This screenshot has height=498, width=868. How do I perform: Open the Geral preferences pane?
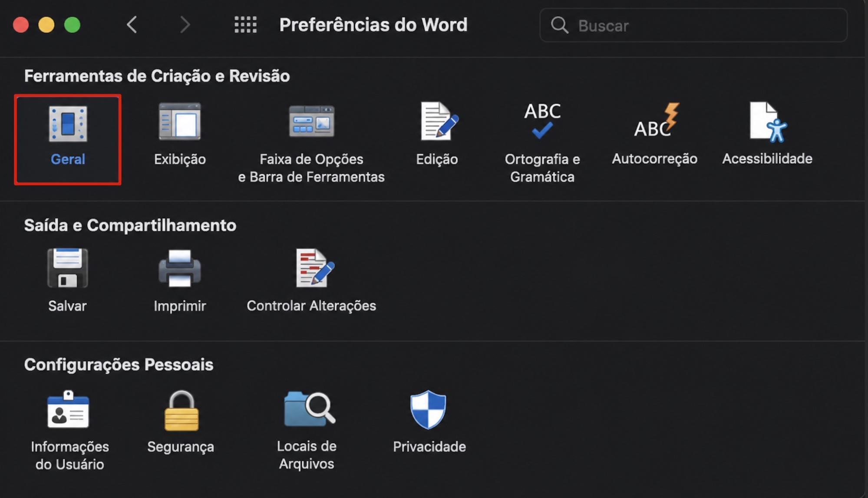[x=68, y=139]
